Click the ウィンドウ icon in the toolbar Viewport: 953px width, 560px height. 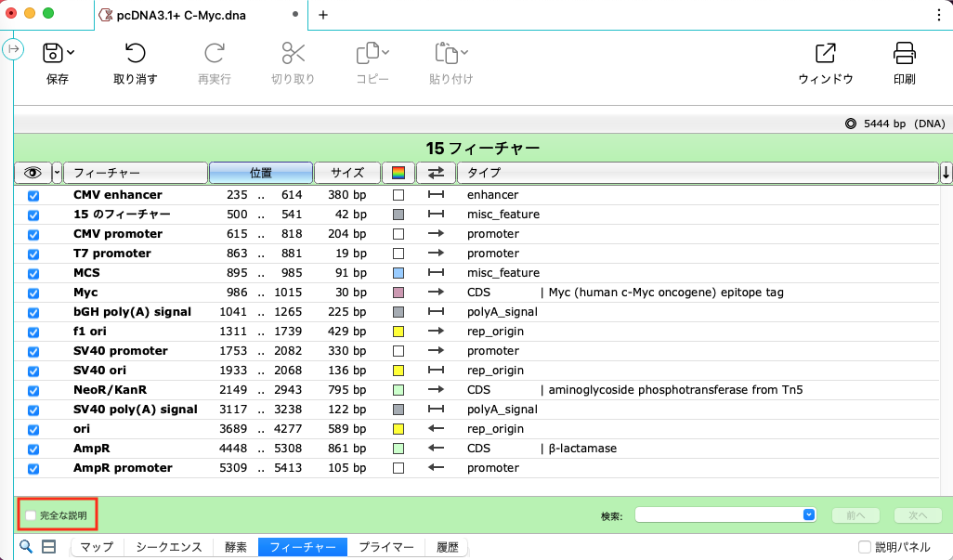825,54
